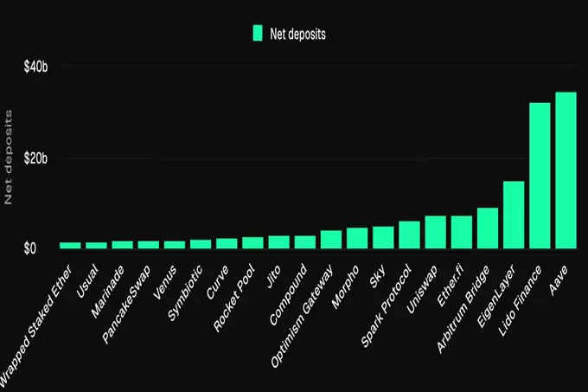Select the Uniswap bar
This screenshot has height=392, width=588.
click(x=435, y=232)
